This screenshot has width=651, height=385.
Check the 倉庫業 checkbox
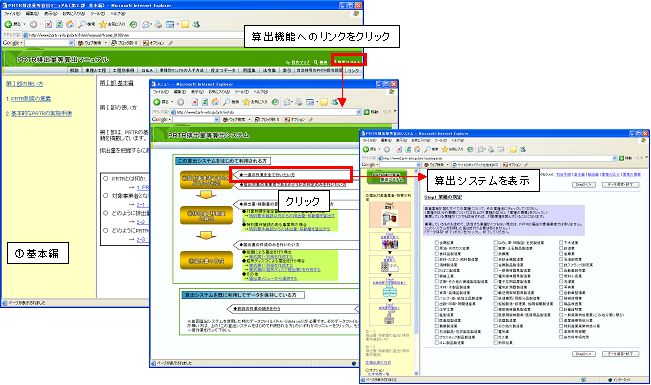click(x=561, y=253)
